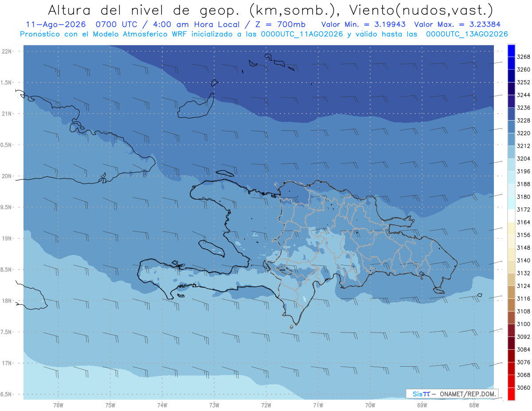Click the 3220 colorbar label

524,133
